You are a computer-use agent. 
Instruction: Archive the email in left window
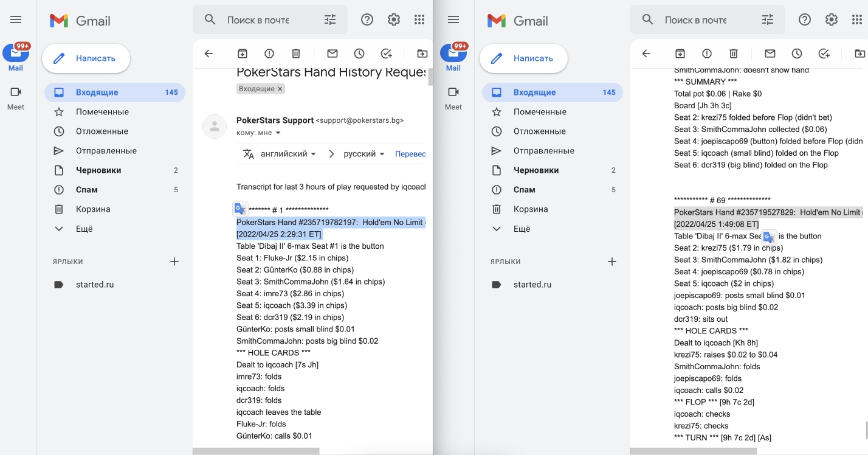click(x=243, y=54)
